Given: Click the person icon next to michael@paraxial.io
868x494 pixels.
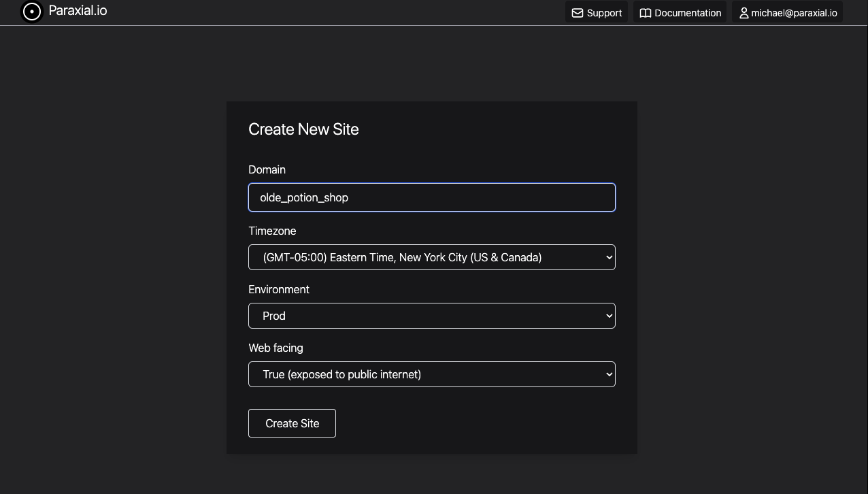Looking at the screenshot, I should click(744, 12).
